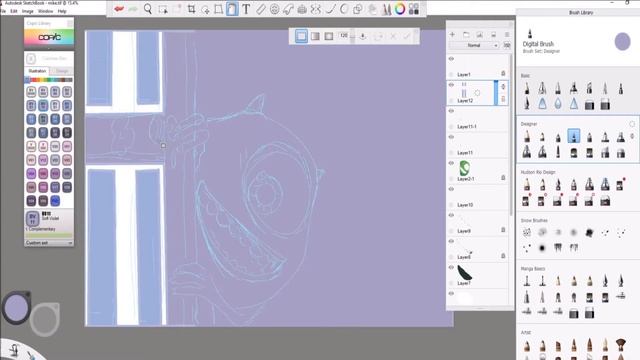Toggle visibility of Layer11-1
Viewport: 640px width, 360px height.
point(451,111)
